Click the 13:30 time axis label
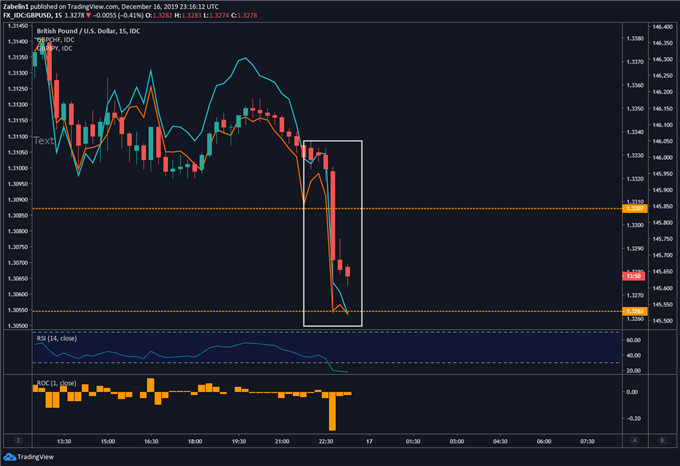The image size is (680, 466). click(64, 441)
